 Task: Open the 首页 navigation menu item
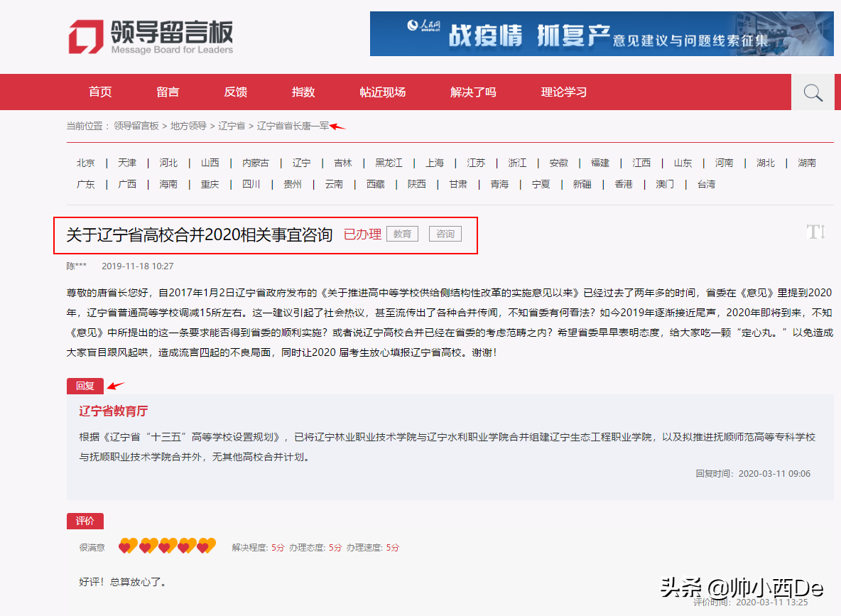[99, 92]
